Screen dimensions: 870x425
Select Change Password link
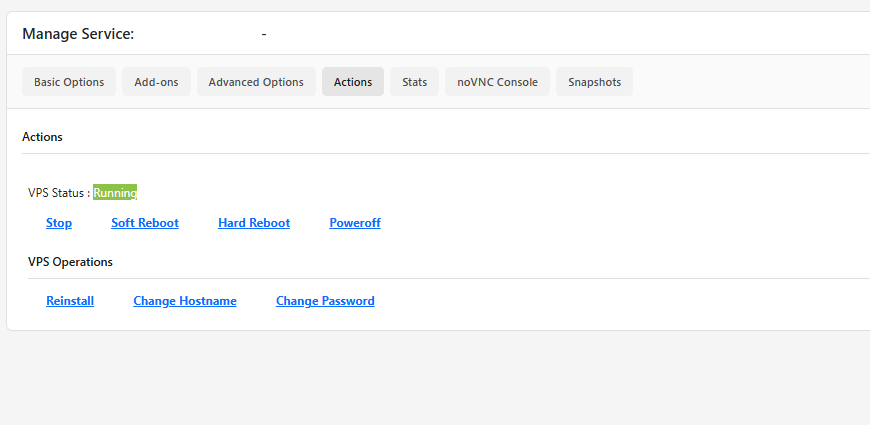pos(325,301)
